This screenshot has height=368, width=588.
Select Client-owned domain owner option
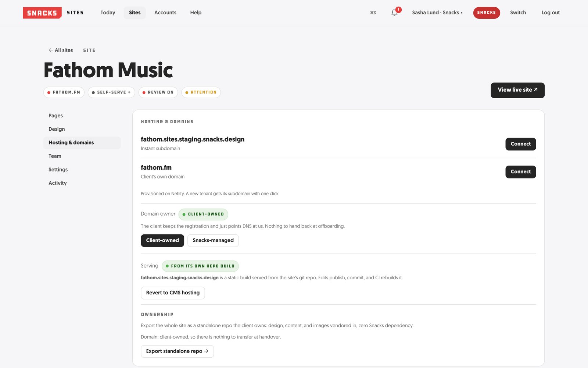162,241
